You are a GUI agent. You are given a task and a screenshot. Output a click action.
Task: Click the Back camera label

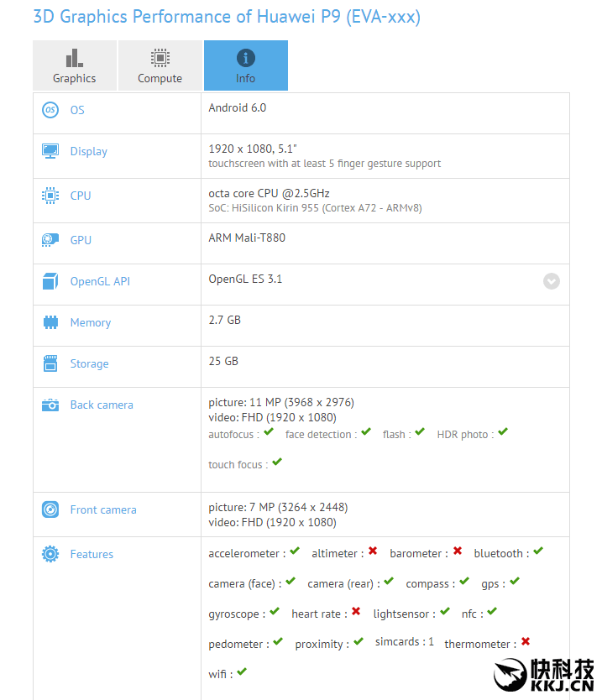(x=102, y=405)
